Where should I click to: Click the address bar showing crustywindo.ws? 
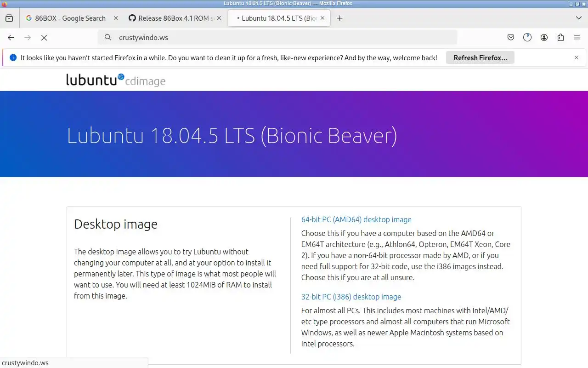pyautogui.click(x=277, y=38)
